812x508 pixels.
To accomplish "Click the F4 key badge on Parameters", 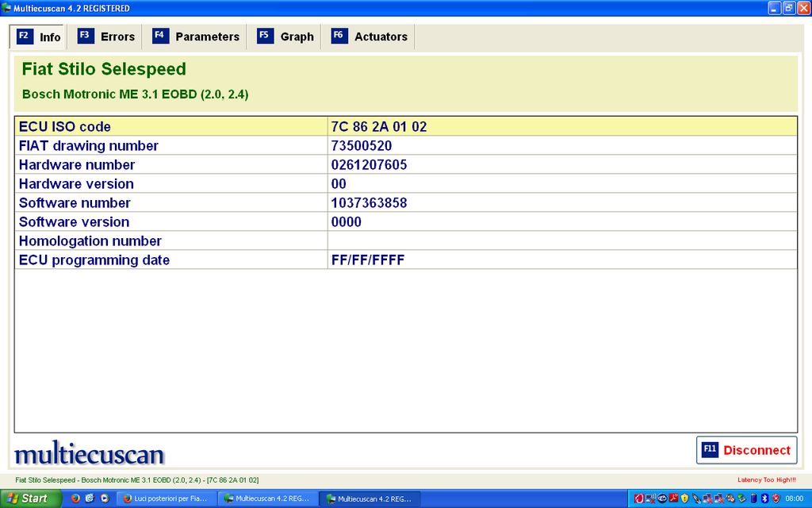I will pyautogui.click(x=160, y=36).
